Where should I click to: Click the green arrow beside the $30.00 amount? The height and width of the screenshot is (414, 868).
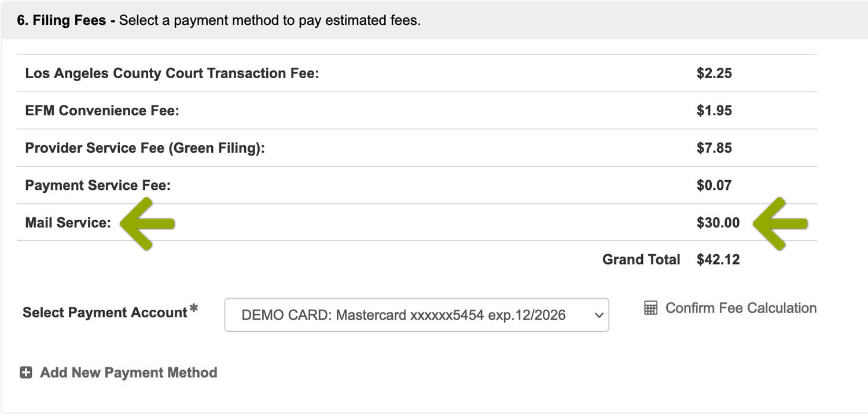pyautogui.click(x=780, y=224)
